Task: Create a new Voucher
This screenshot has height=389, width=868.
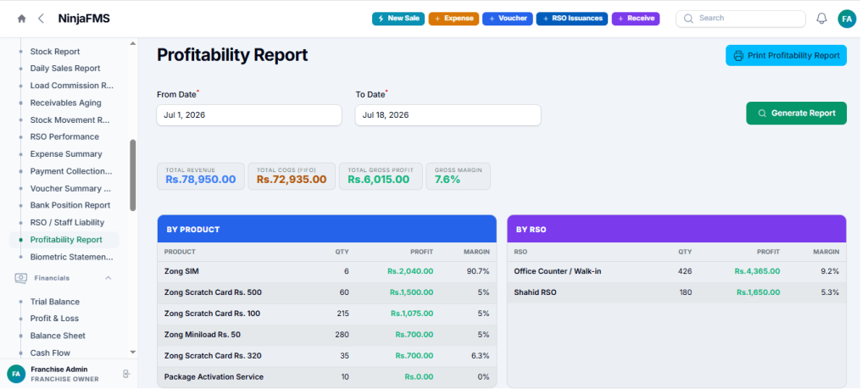Action: [508, 19]
